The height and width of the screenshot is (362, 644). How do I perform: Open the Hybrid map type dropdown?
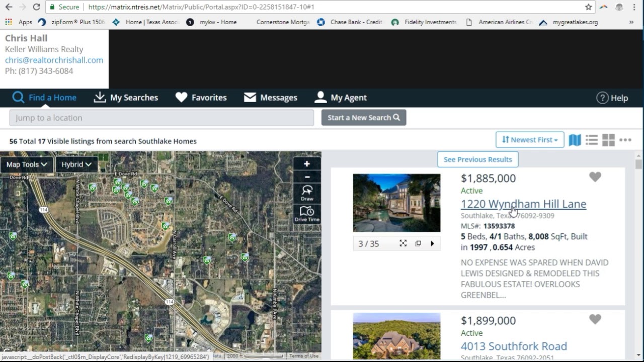[76, 164]
